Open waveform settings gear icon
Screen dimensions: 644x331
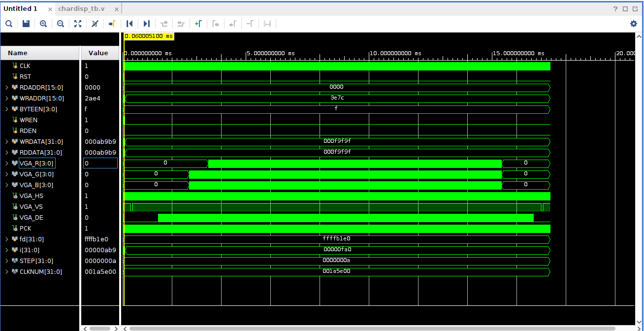(634, 24)
